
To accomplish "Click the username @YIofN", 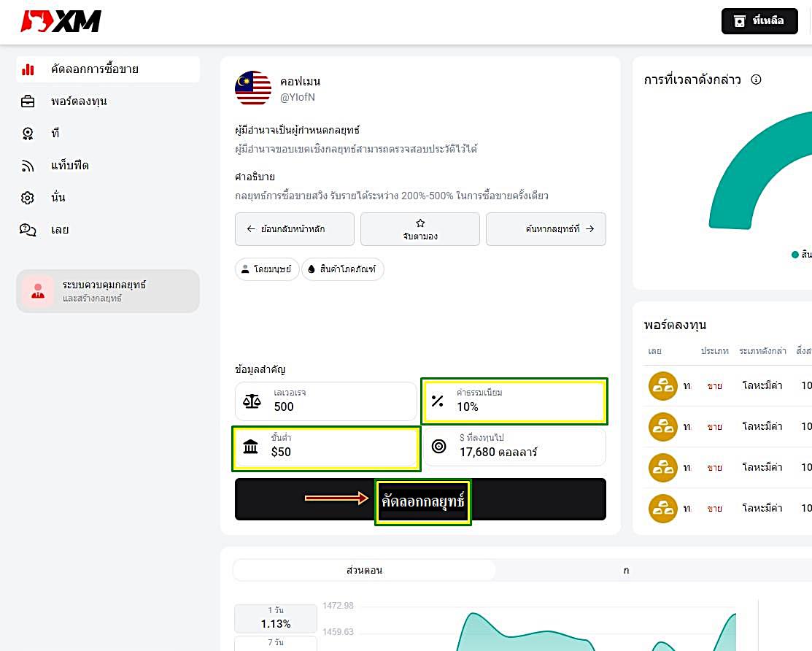I will click(297, 97).
